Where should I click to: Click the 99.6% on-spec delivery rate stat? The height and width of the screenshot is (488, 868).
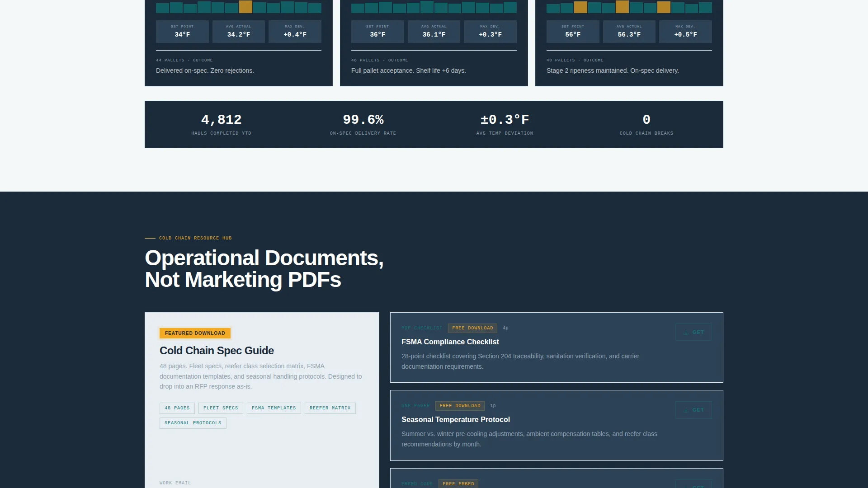point(363,124)
